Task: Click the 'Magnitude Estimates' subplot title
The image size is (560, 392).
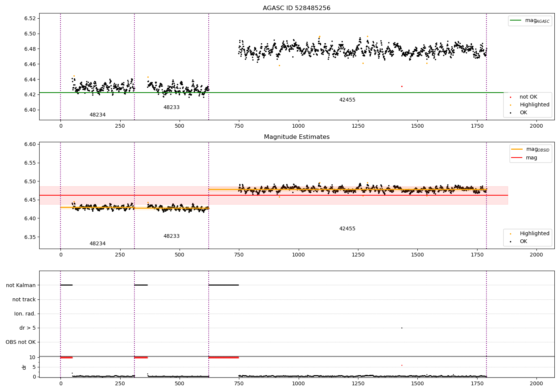Action: coord(296,137)
